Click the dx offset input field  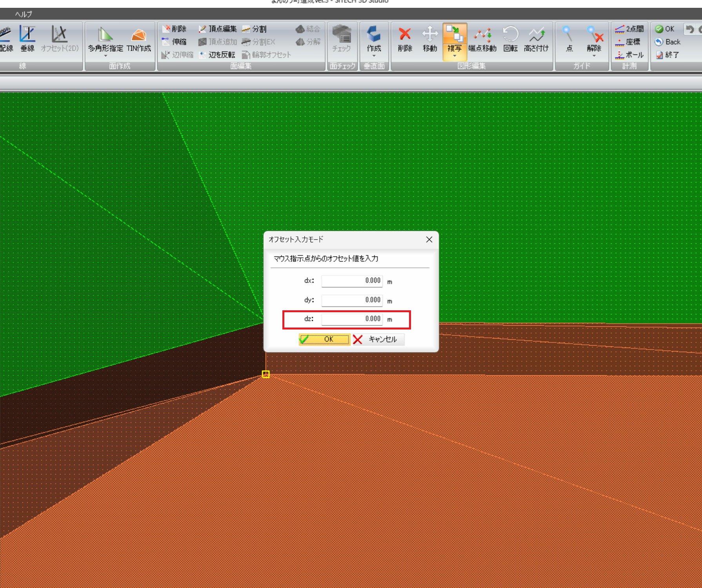point(352,280)
